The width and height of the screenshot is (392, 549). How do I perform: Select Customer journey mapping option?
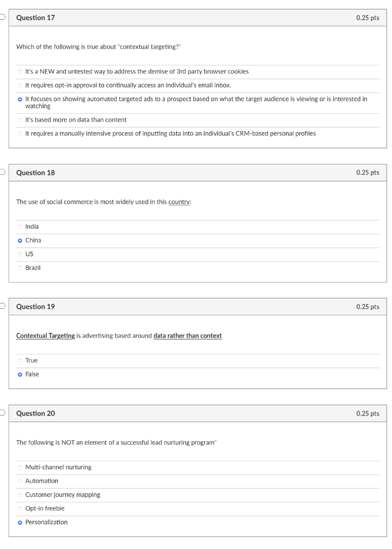[x=20, y=495]
